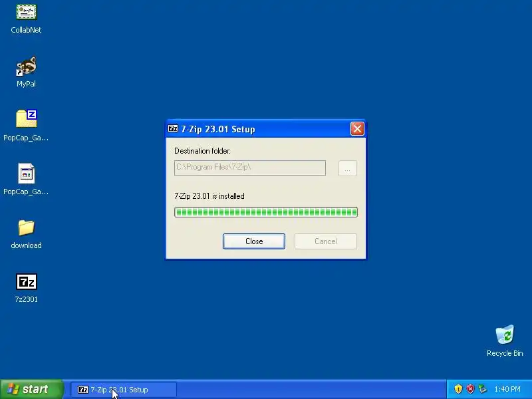Click the disabled Cancel button
532x399 pixels.
(326, 241)
